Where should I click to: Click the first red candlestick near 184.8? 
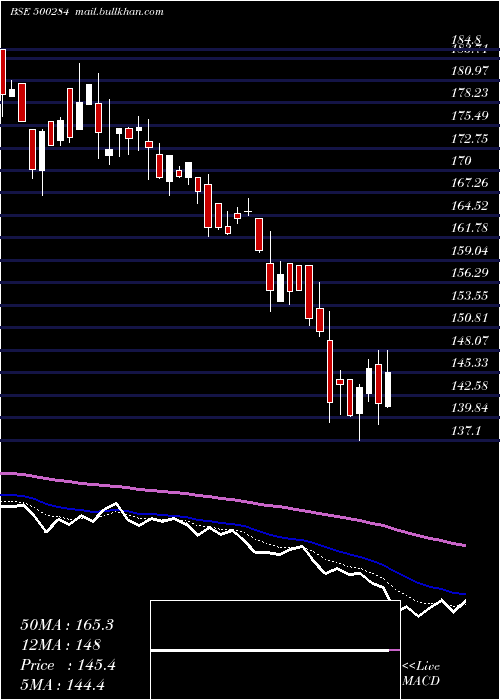click(x=3, y=71)
